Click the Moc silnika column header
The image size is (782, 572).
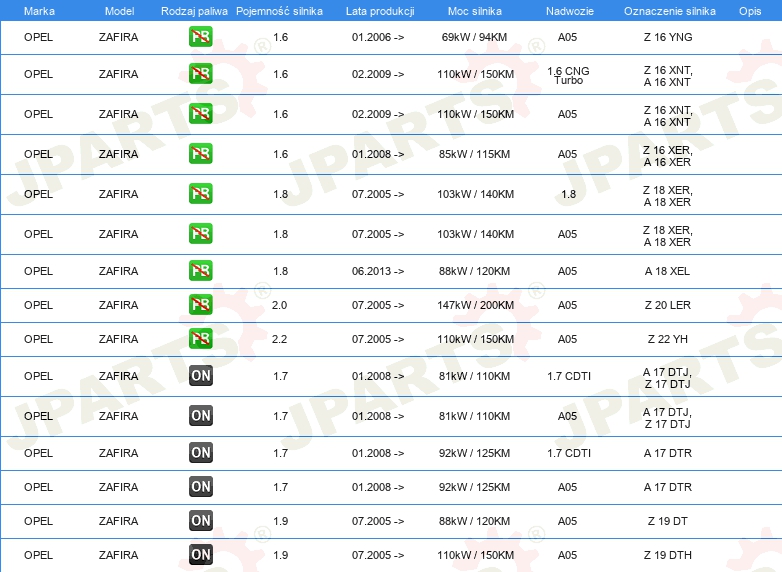[x=476, y=10]
